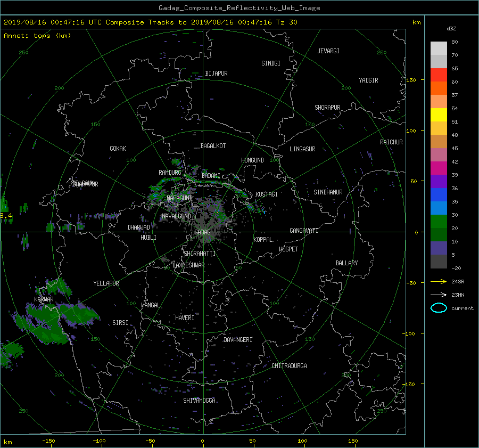Click the BAGALKOT city label
479x448 pixels.
[x=213, y=146]
